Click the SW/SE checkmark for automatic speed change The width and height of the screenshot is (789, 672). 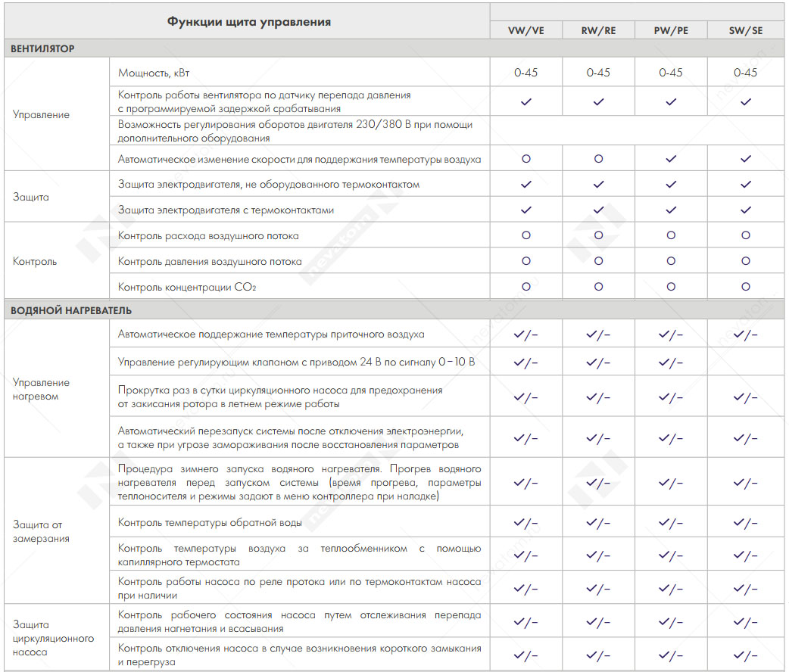[746, 158]
